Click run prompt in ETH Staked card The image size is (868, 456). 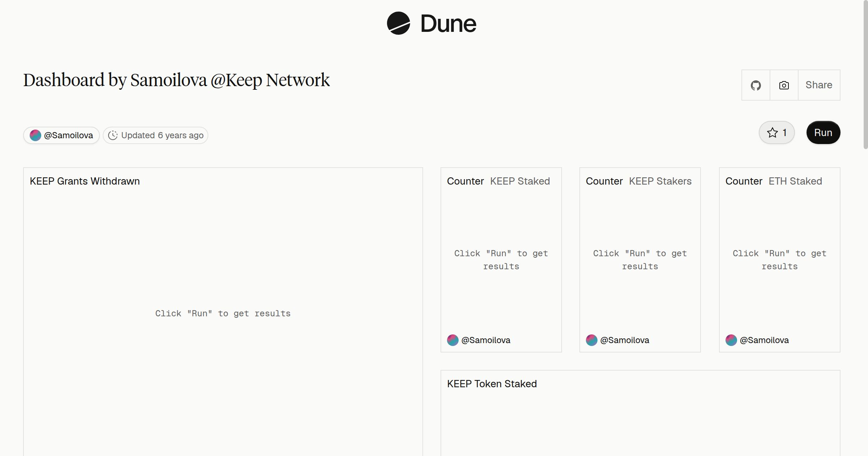tap(780, 260)
